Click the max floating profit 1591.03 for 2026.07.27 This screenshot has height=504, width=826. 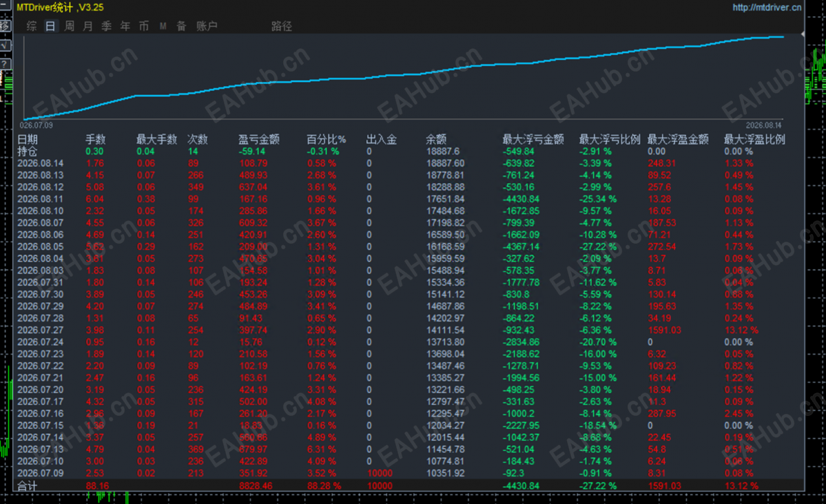coord(664,330)
